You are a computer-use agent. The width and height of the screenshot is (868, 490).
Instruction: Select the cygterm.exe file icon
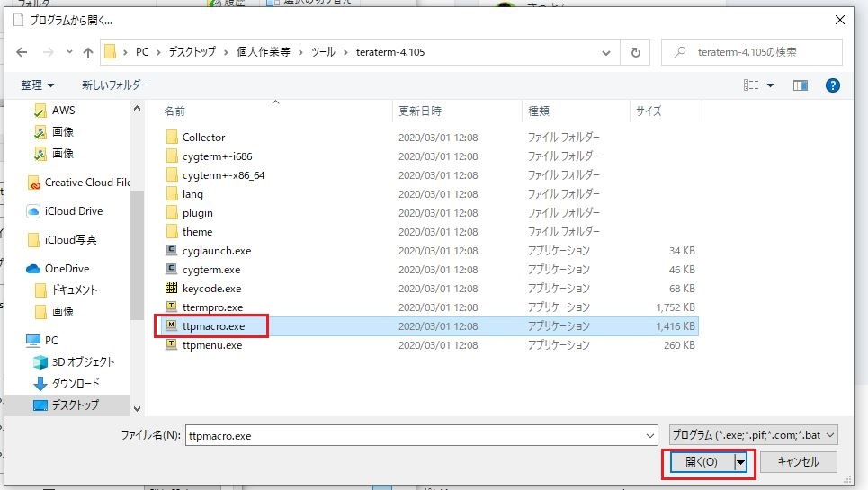(x=172, y=269)
